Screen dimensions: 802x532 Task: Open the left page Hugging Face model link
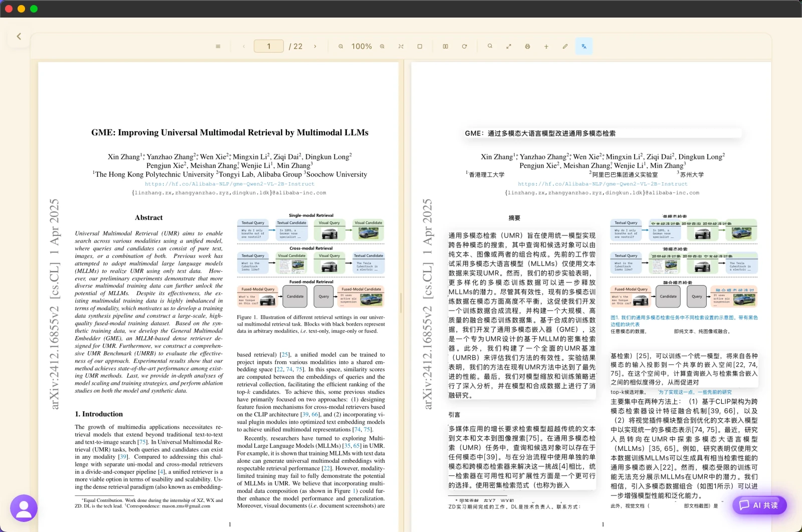[x=230, y=184]
